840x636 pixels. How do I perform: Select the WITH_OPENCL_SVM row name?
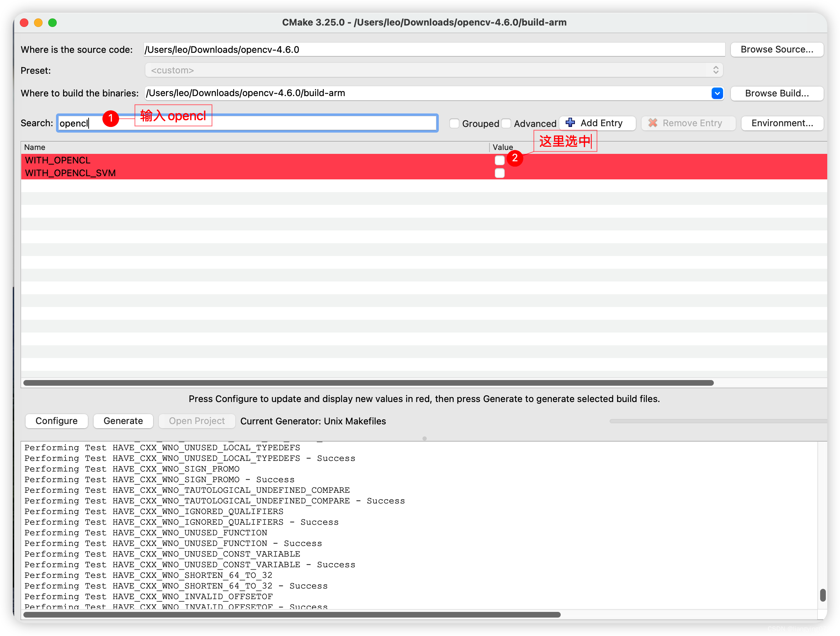tap(71, 173)
